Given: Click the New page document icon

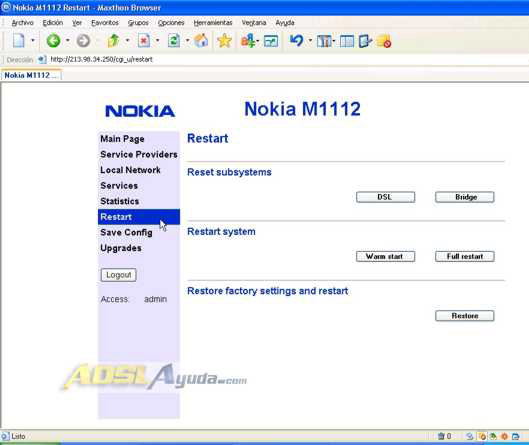Looking at the screenshot, I should point(19,41).
